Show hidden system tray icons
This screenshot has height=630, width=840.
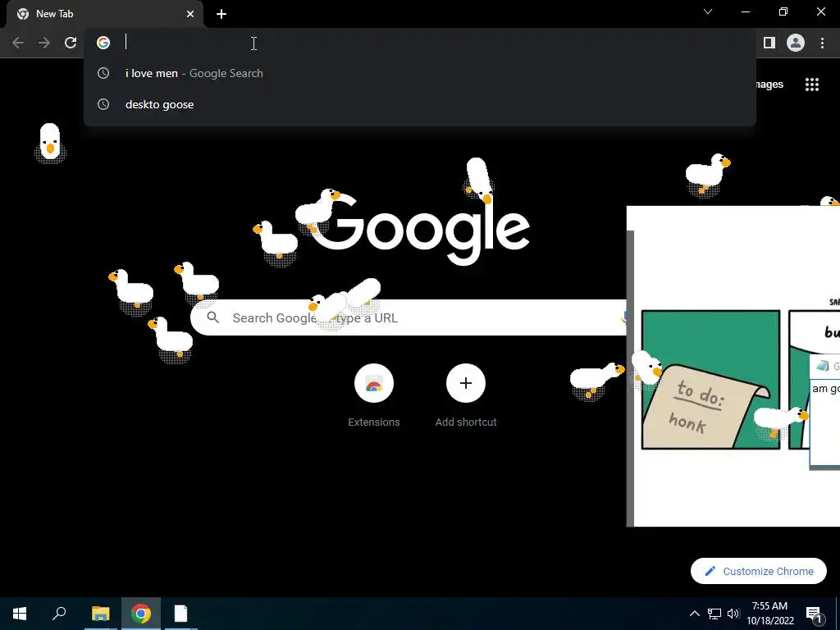tap(694, 614)
